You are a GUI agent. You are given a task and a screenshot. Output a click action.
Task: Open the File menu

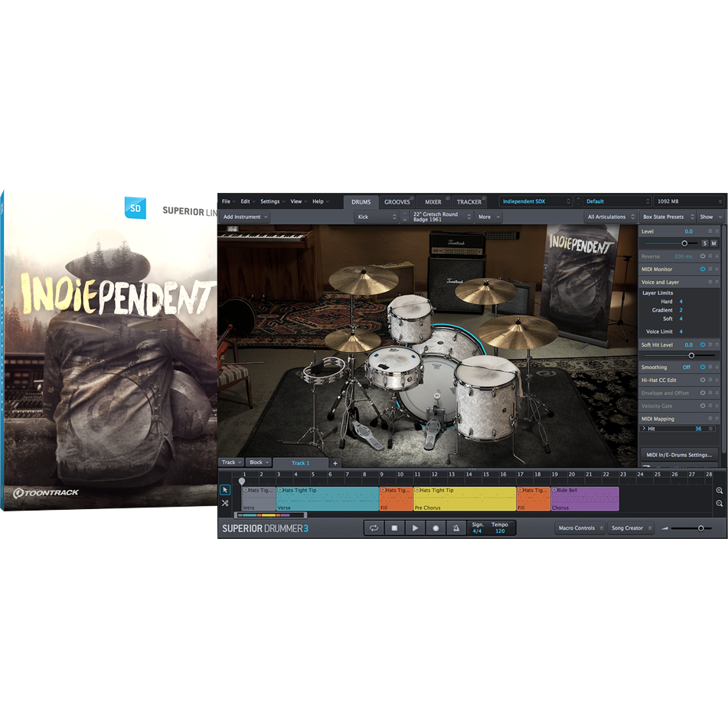coord(228,201)
